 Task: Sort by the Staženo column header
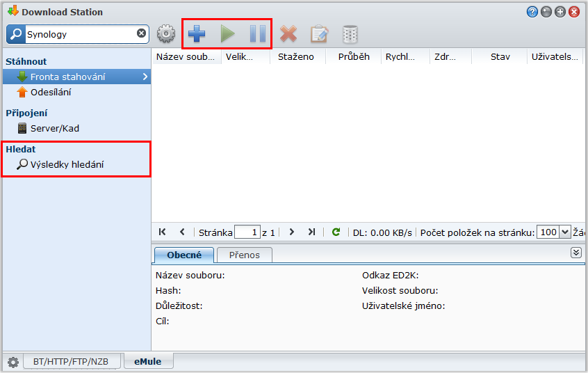(297, 57)
